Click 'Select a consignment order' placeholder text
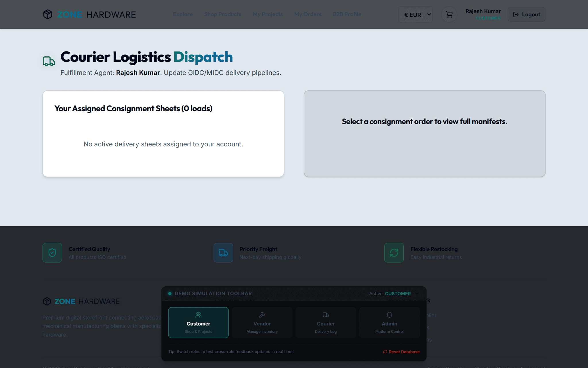The image size is (588, 368). (x=424, y=121)
